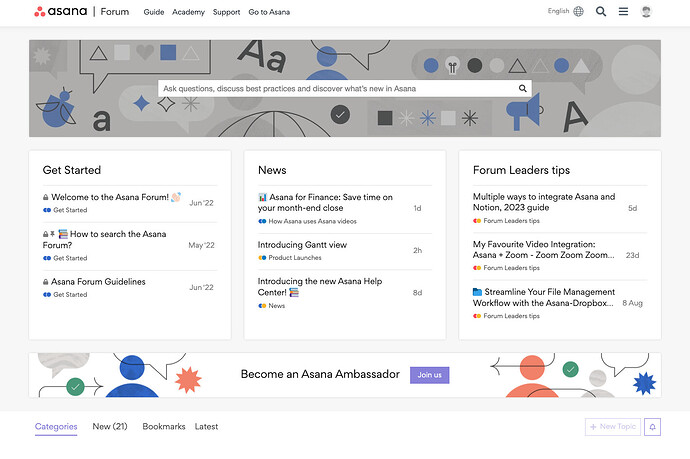Click Get Started category label under Welcome topic
The image size is (690, 459).
click(x=70, y=210)
